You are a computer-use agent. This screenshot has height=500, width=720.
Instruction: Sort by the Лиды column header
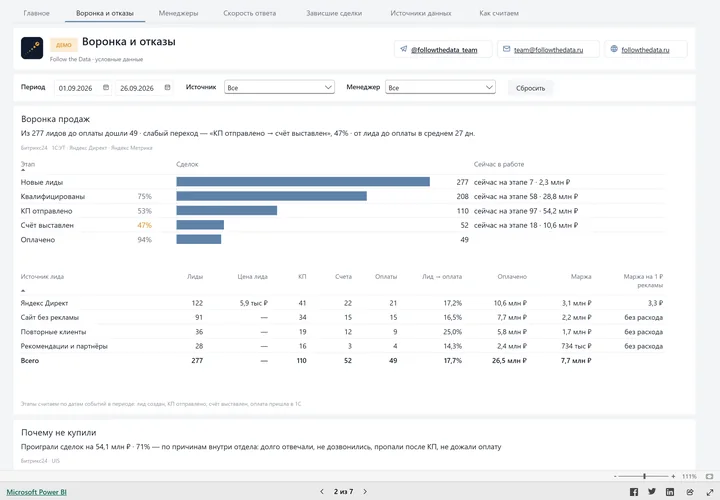195,276
